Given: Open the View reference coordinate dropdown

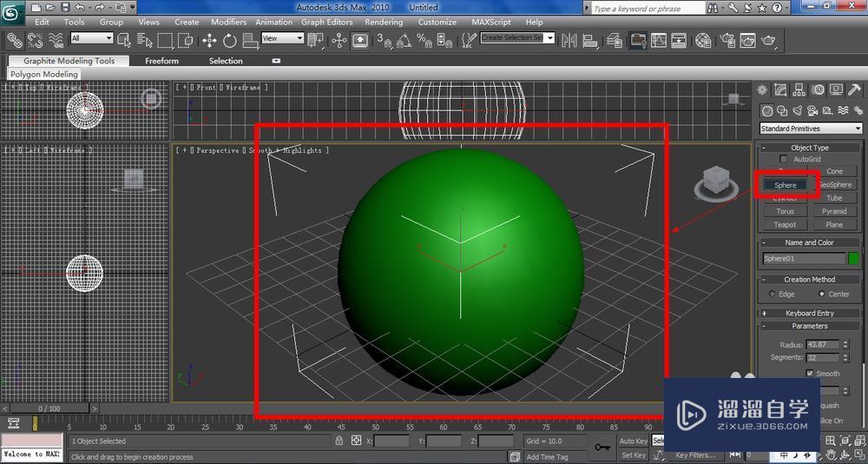Looking at the screenshot, I should [283, 38].
